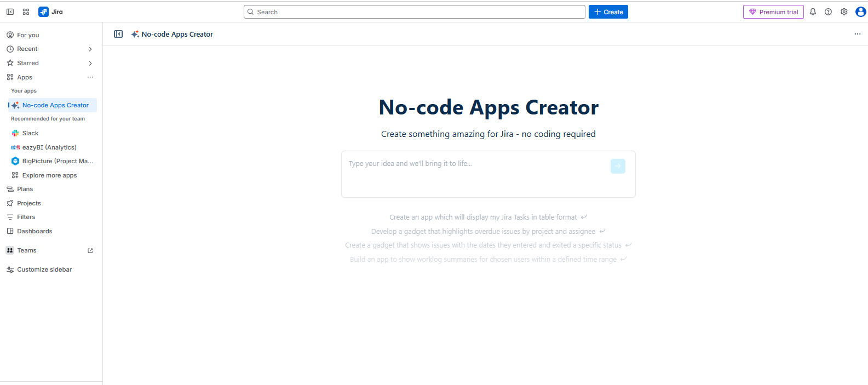Open the user profile avatar
Image resolution: width=868 pixels, height=385 pixels.
click(x=860, y=12)
